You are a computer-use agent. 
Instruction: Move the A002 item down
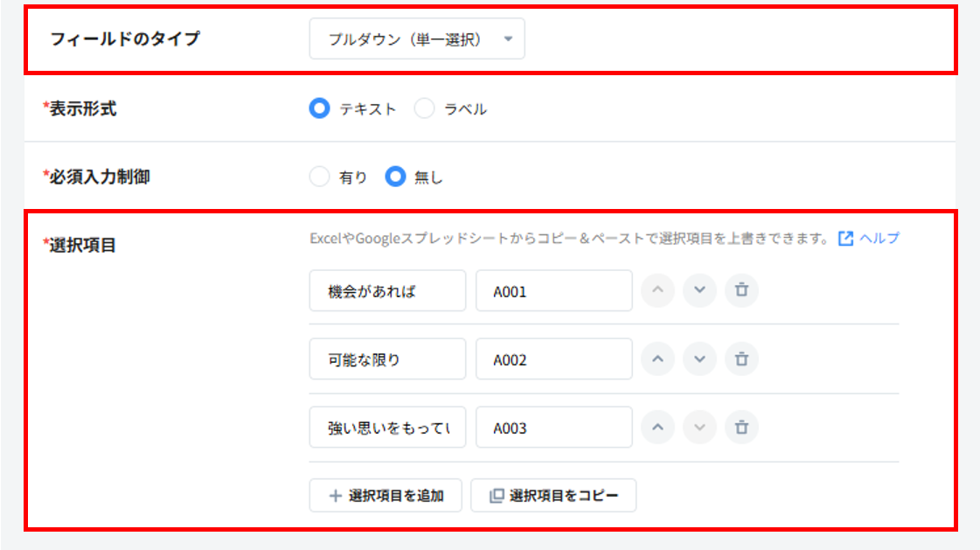click(699, 359)
